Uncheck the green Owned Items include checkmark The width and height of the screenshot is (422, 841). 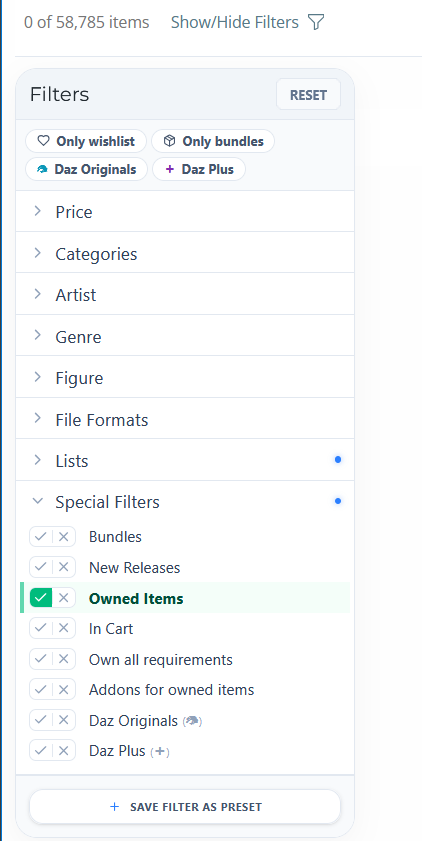click(41, 598)
